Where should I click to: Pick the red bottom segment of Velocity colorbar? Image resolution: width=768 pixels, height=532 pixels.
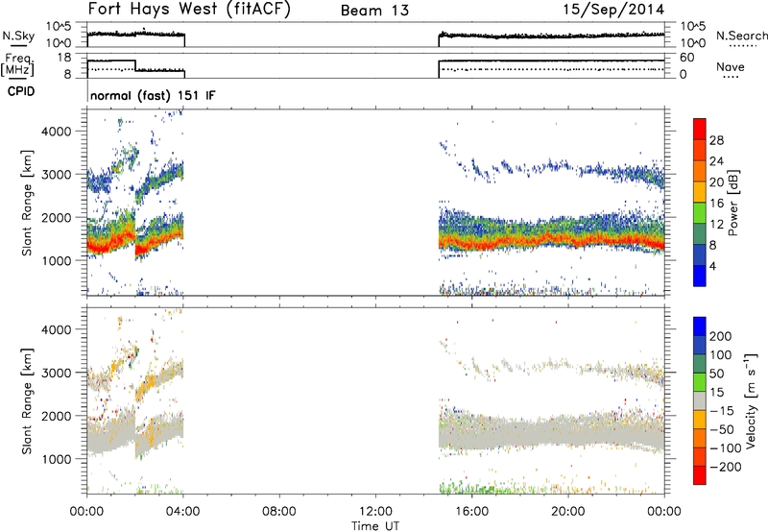(700, 475)
